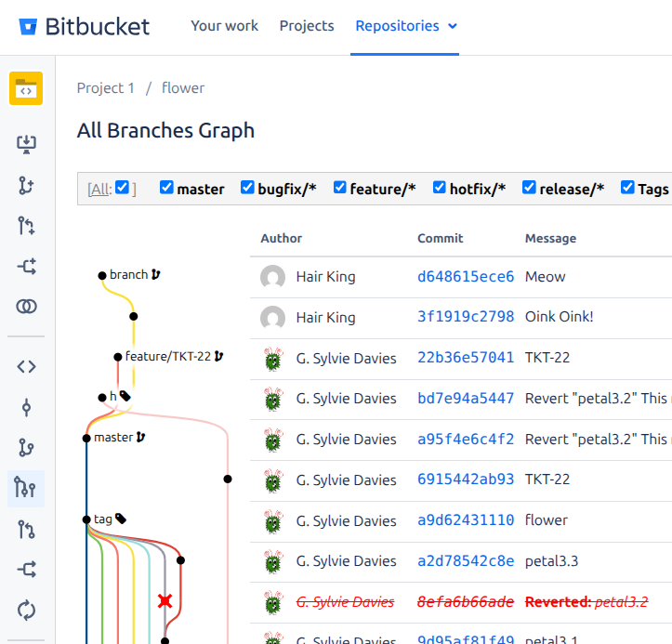Screen dimensions: 672x644
Task: Uncheck the master branch checkbox
Action: point(166,188)
